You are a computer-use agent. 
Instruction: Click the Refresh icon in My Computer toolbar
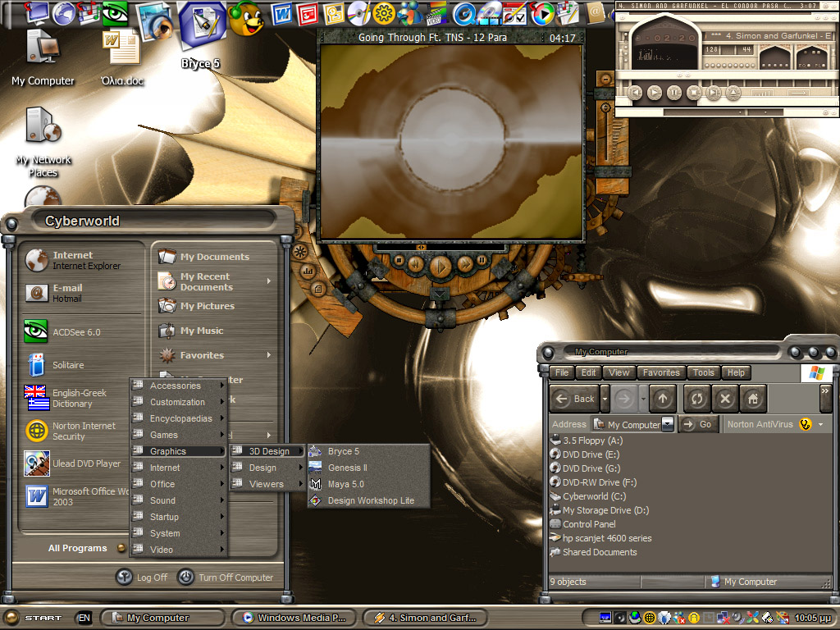pos(697,399)
